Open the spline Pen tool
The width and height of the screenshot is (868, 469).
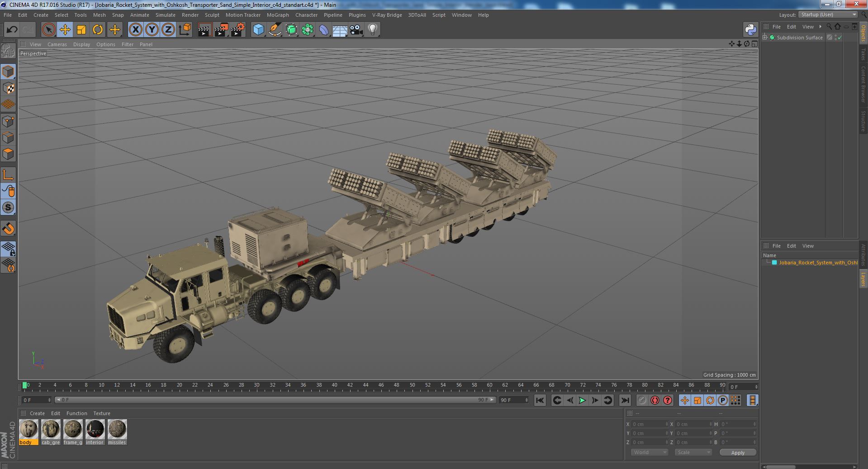click(x=275, y=30)
